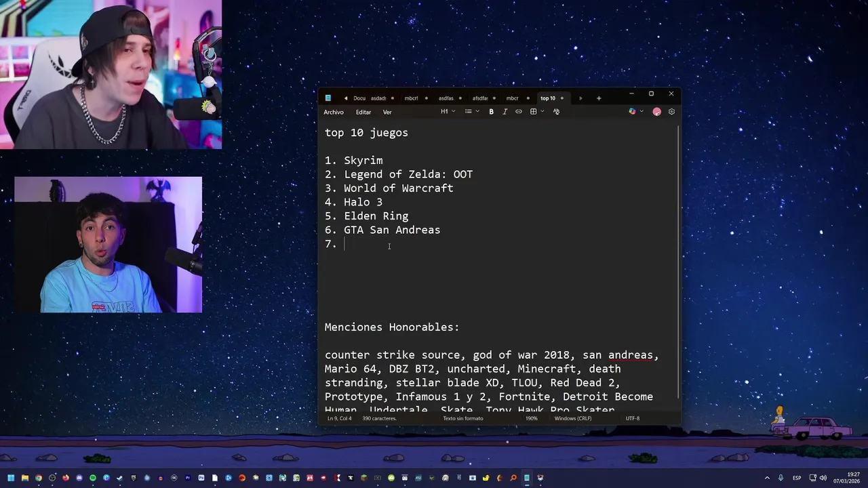Image resolution: width=868 pixels, height=488 pixels.
Task: Click the table insert icon
Action: coord(534,112)
